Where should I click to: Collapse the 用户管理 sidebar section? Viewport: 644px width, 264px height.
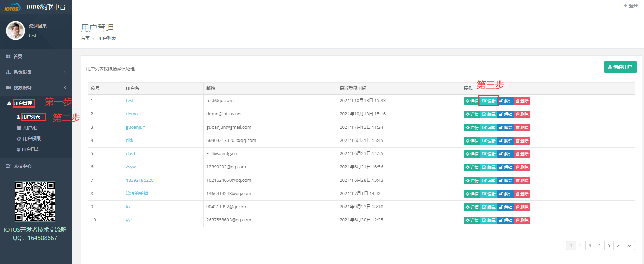pyautogui.click(x=23, y=103)
